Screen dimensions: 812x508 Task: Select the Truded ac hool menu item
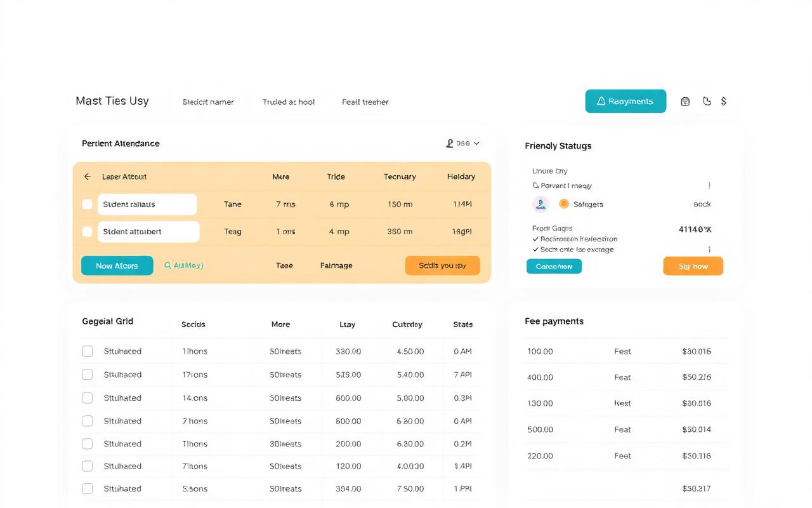[288, 102]
